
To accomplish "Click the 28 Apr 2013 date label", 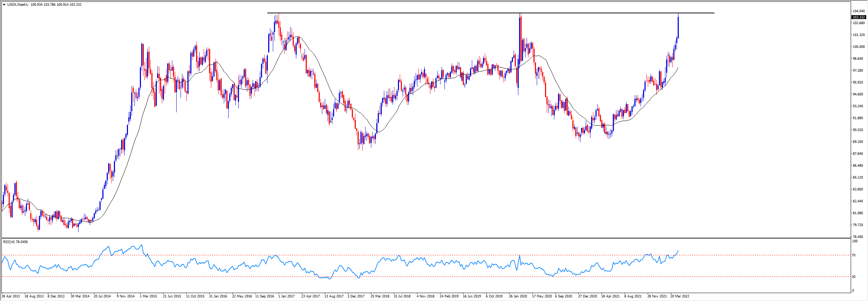I will pos(11,296).
